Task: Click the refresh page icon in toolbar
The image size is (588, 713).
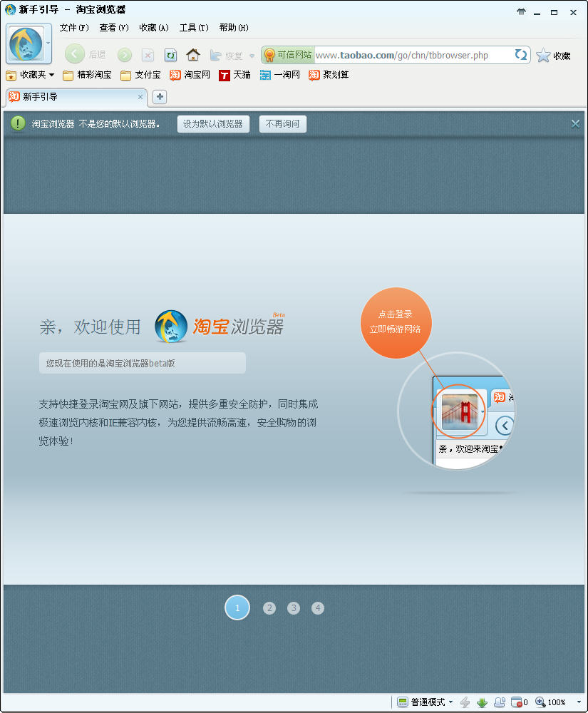Action: coord(170,55)
